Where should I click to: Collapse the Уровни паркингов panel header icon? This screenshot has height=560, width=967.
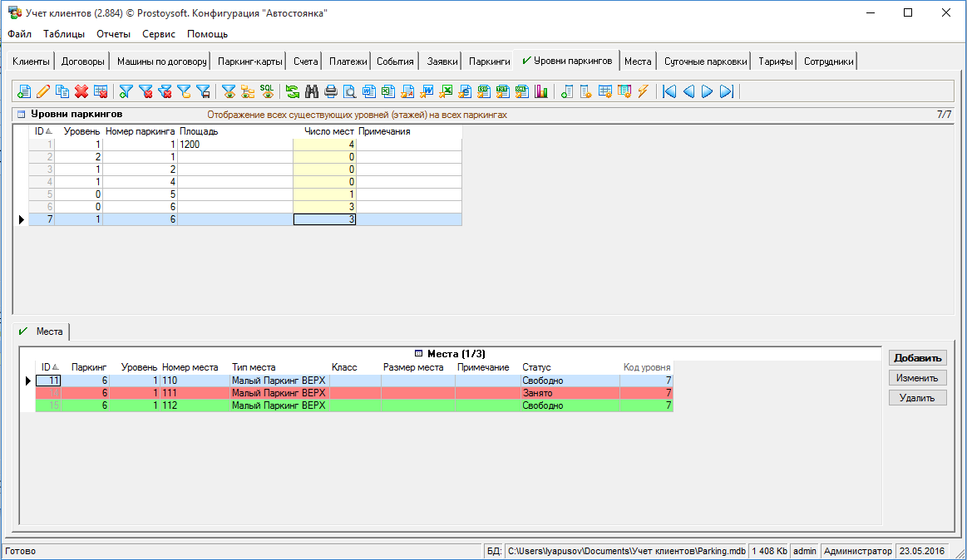coord(22,115)
